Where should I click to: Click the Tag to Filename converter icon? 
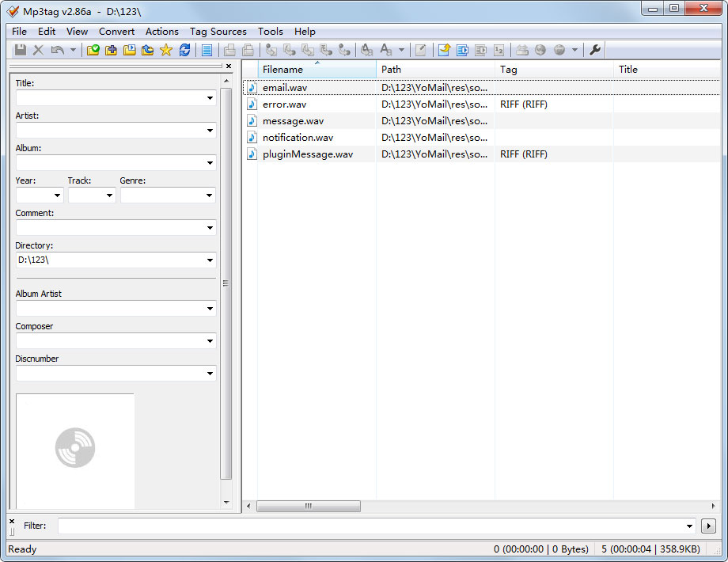pyautogui.click(x=271, y=50)
